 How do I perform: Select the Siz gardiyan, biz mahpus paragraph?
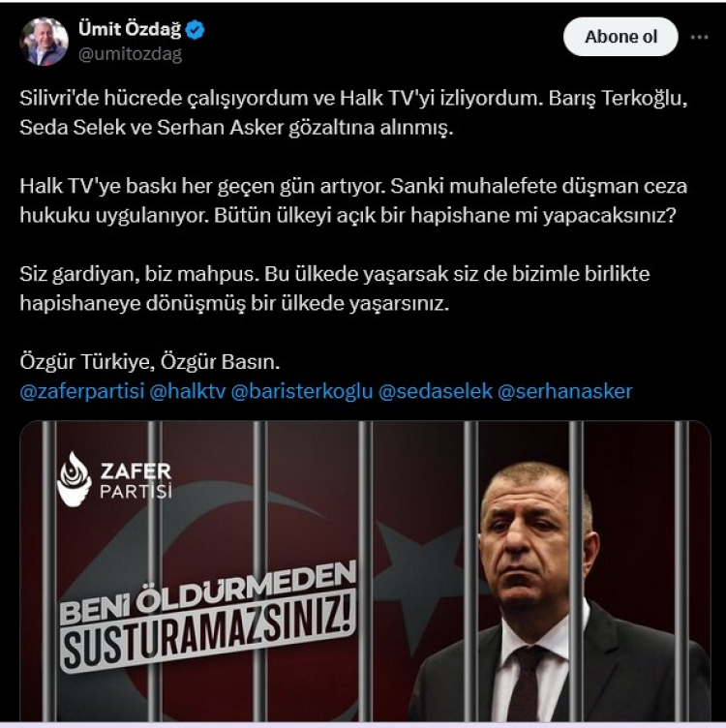(335, 288)
